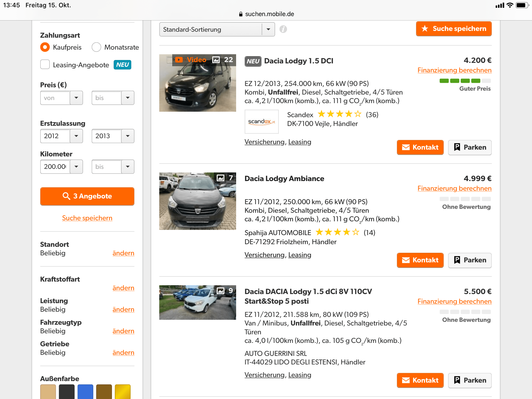532x399 pixels.
Task: Click the Video play icon on first listing
Action: (179, 60)
